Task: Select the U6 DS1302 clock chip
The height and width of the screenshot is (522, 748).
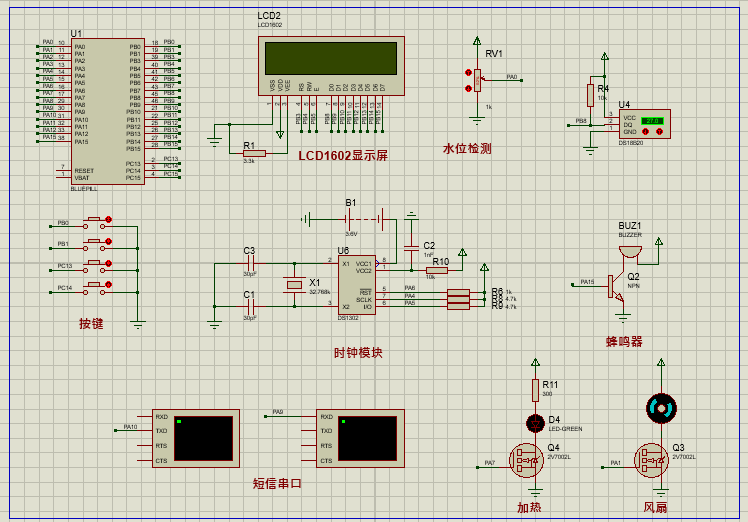Action: [x=356, y=285]
